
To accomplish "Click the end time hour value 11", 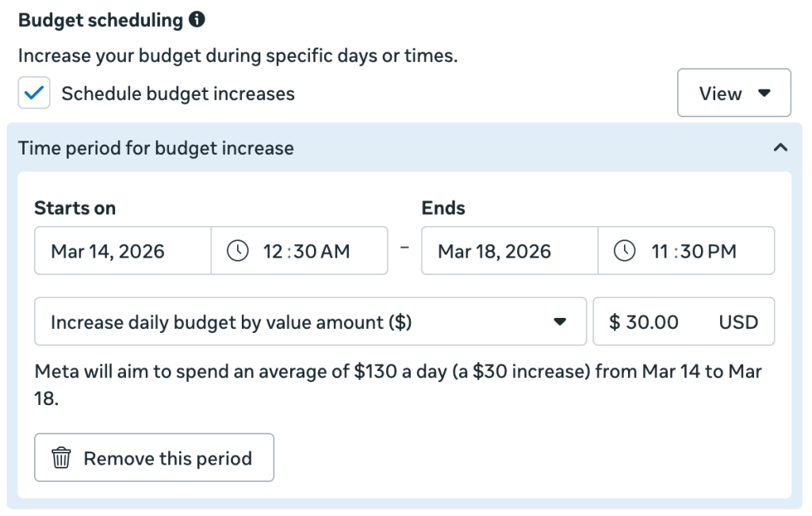I will tap(660, 252).
